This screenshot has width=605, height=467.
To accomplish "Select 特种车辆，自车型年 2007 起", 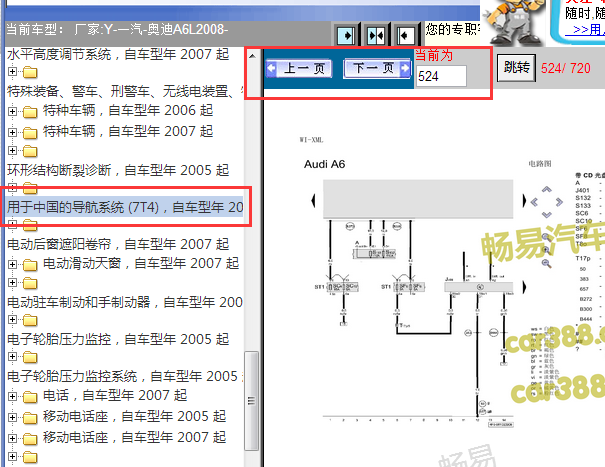I will pyautogui.click(x=128, y=132).
